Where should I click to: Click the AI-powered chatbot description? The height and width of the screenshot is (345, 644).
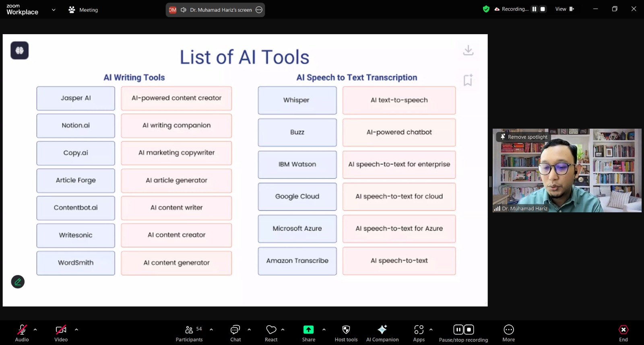tap(399, 132)
